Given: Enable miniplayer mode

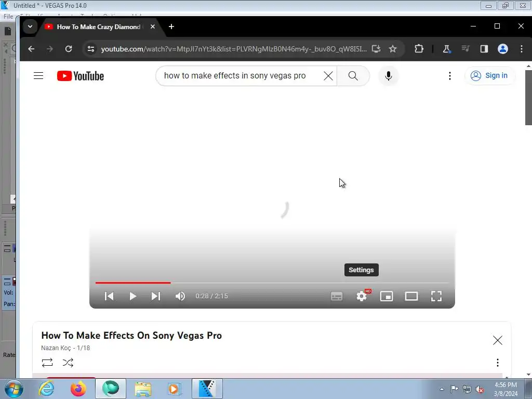Looking at the screenshot, I should point(387,296).
